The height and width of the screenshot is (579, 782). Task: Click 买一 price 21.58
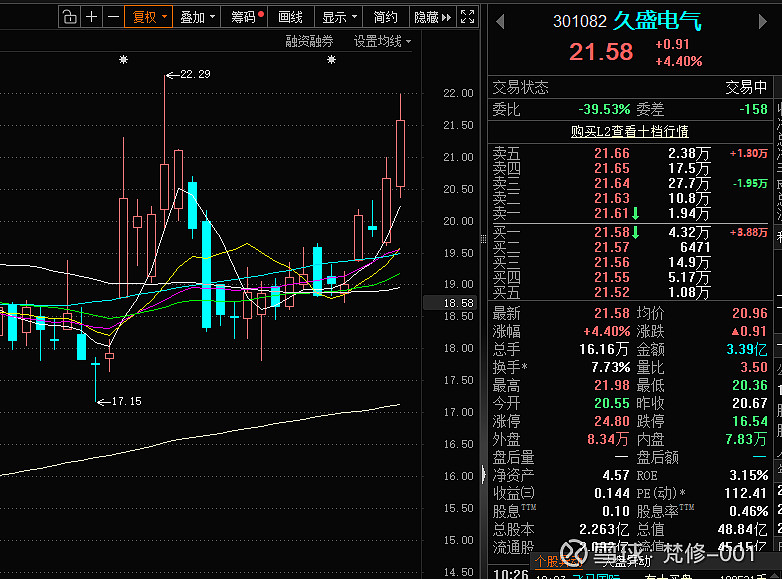(x=612, y=232)
